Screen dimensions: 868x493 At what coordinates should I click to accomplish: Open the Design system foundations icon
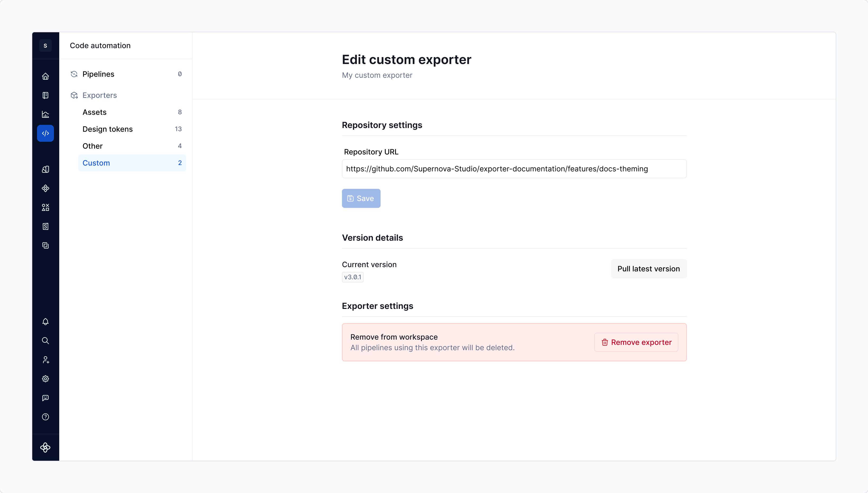pos(45,169)
